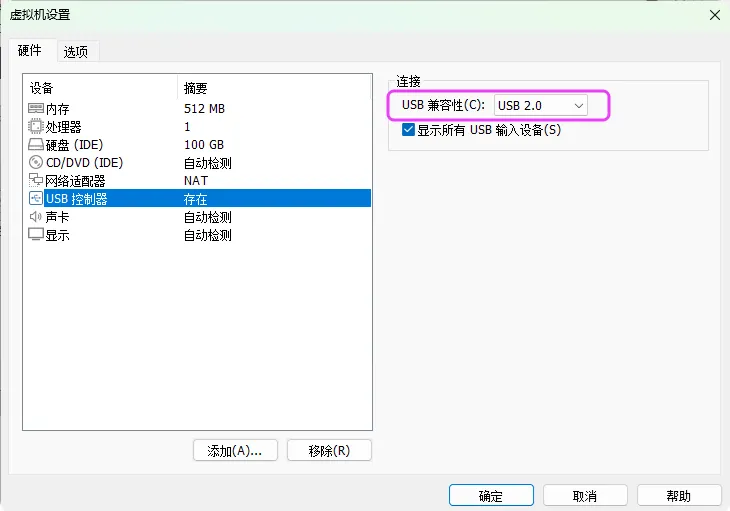Click 自动检测 summary for CD/DVD row

tap(208, 163)
